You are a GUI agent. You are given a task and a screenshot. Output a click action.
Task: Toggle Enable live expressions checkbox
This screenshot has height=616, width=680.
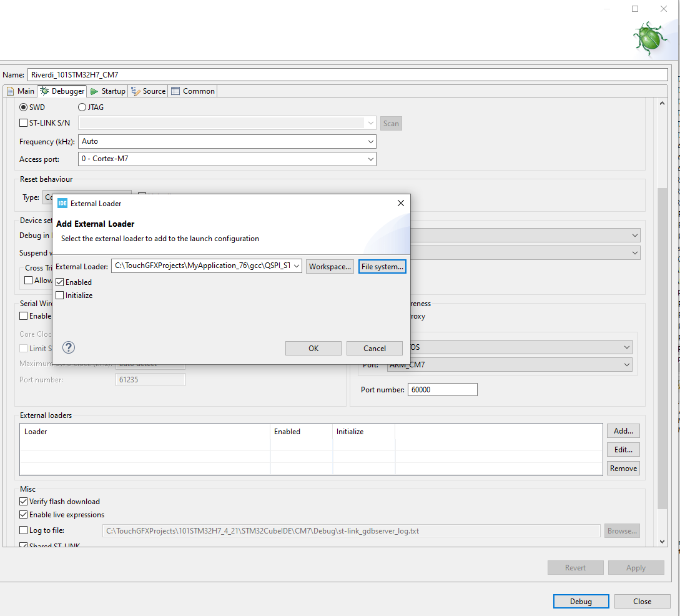24,515
